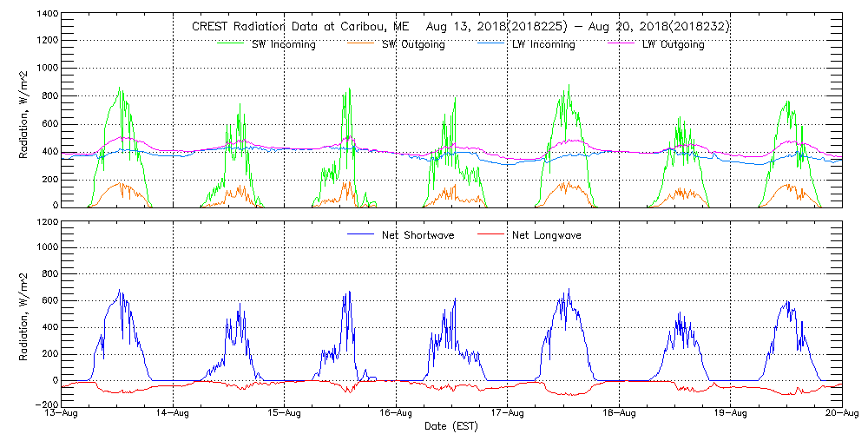Select the 16-Aug tick label
The width and height of the screenshot is (868, 434).
[x=396, y=413]
